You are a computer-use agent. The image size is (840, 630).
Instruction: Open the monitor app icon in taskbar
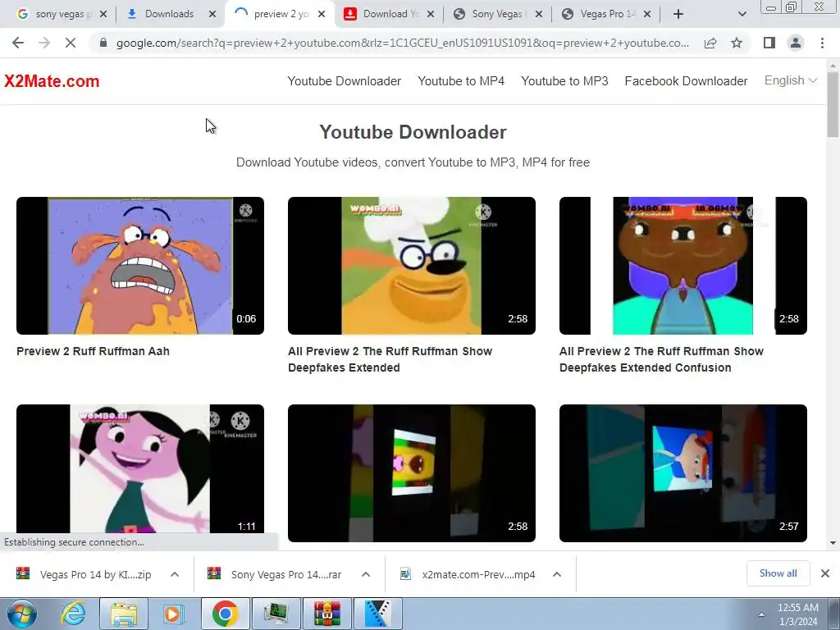coord(276,614)
